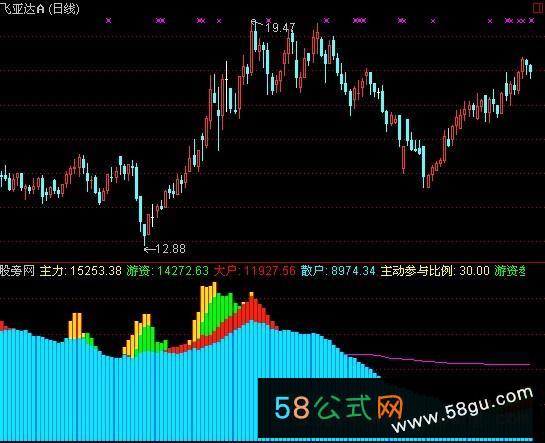
Task: Click the red divider between chart and indicator
Action: coord(272,263)
